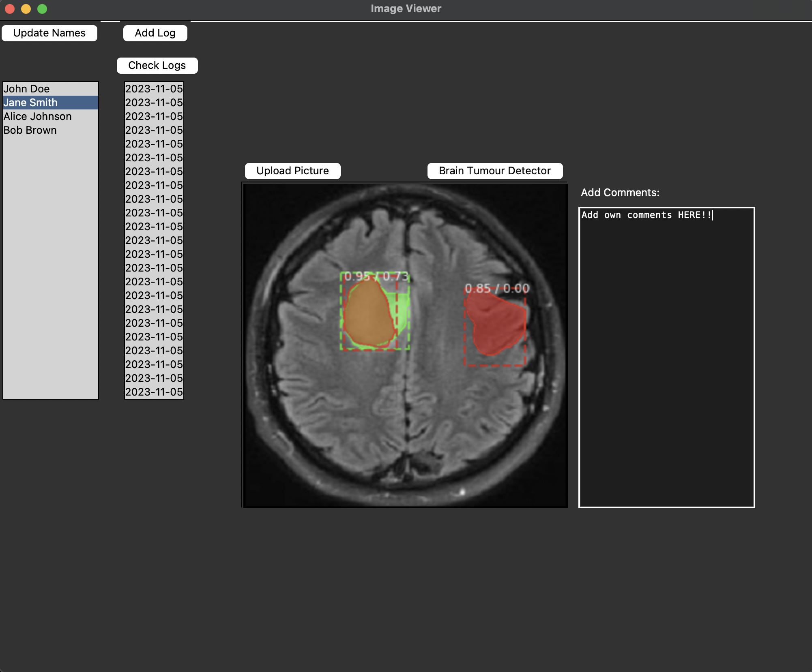Minimize window with yellow button
Screen dimensions: 812x672
[26, 9]
